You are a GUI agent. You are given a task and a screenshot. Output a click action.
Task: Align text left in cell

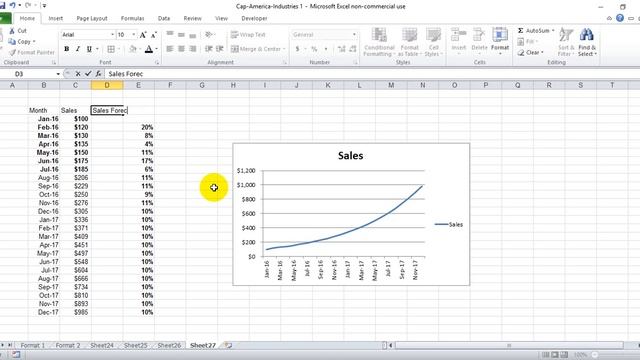pos(170,49)
